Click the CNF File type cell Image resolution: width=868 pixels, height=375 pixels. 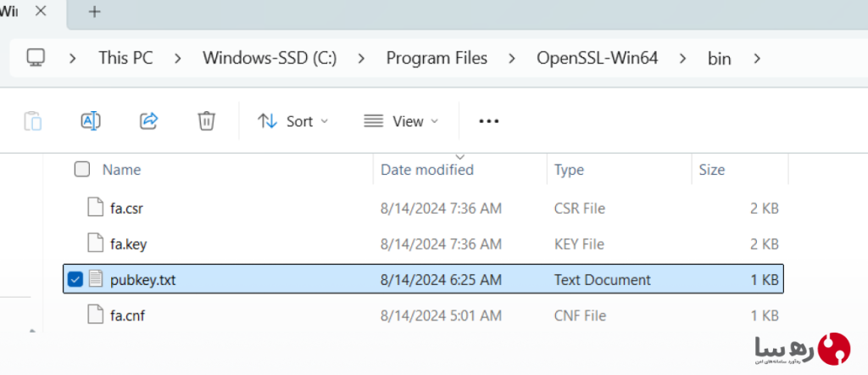580,315
